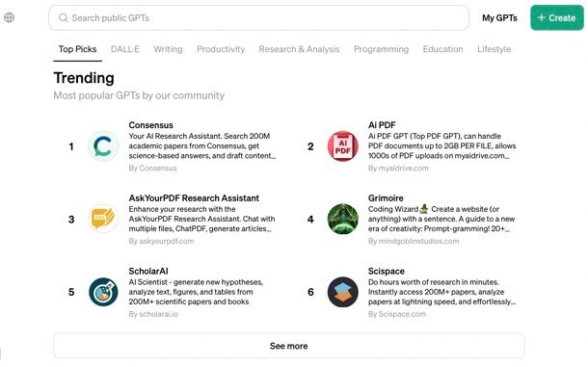Click 'By Consensus' author text
Viewport: 588px width, 367px height.
(x=152, y=169)
